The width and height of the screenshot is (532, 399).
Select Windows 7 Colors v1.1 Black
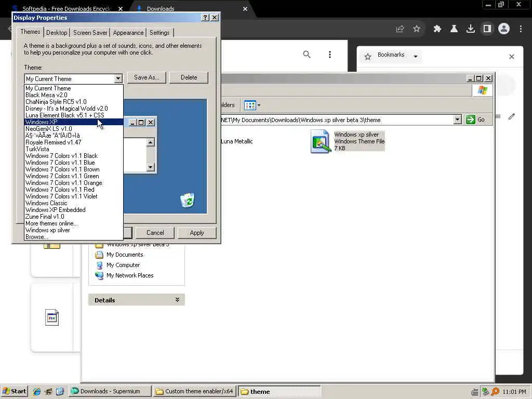click(74, 156)
